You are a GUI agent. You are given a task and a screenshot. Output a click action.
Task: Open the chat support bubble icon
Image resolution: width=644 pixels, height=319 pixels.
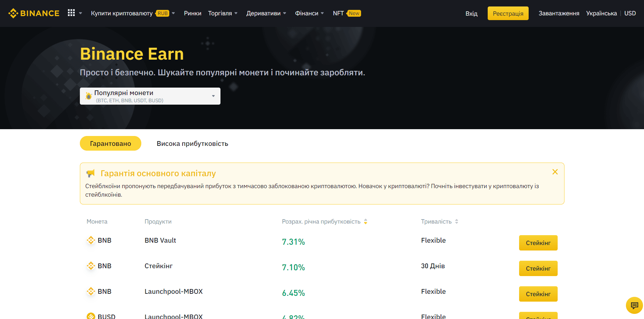pos(634,305)
